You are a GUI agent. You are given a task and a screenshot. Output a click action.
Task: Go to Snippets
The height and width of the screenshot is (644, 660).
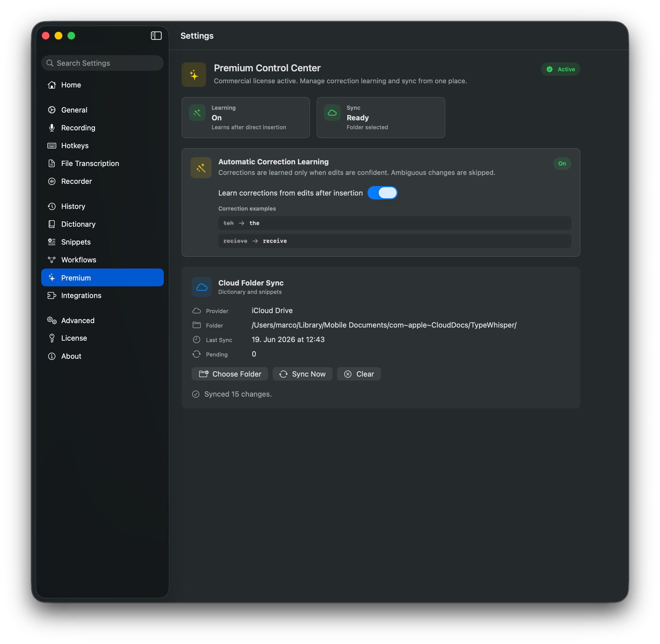102,242
